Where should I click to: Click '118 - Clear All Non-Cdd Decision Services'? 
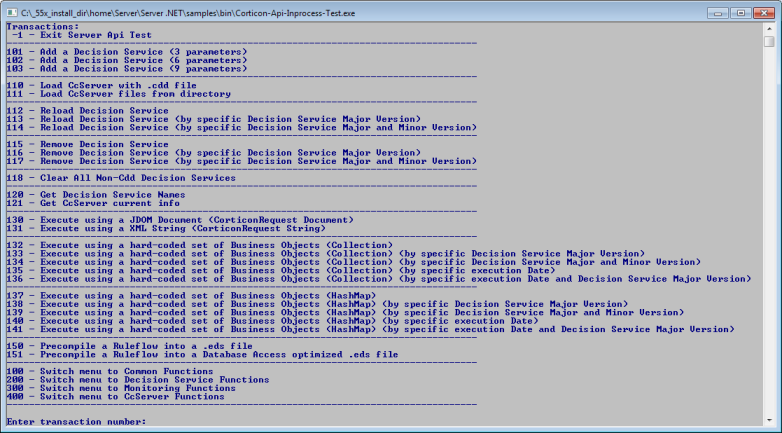click(x=121, y=178)
